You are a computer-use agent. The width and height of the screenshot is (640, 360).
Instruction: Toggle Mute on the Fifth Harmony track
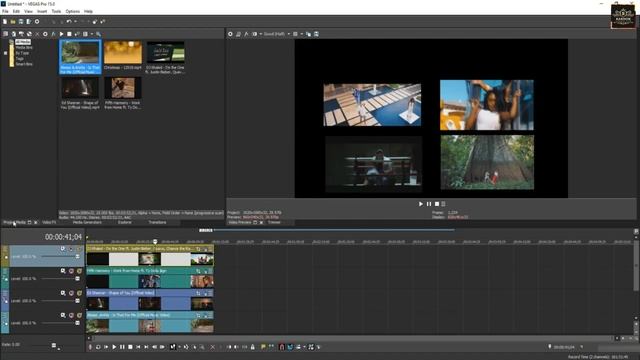(71, 271)
